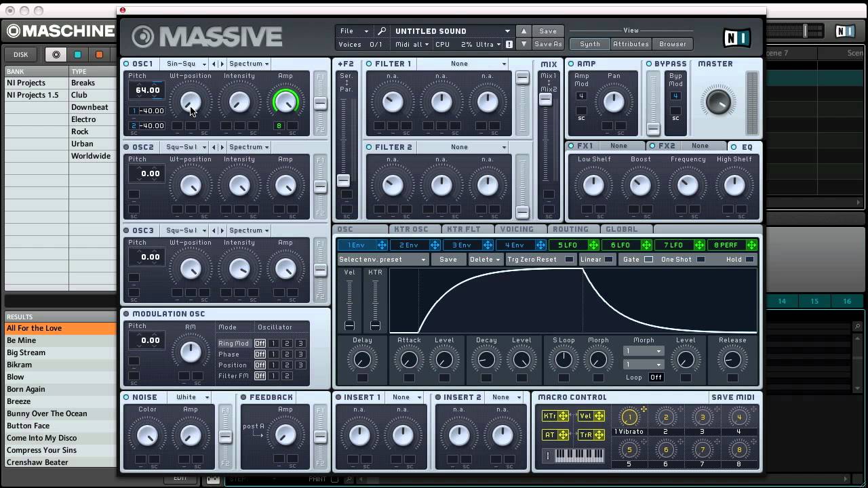Screen dimensions: 868x488
Task: Open the Midi all channel dropdown
Action: pos(412,45)
